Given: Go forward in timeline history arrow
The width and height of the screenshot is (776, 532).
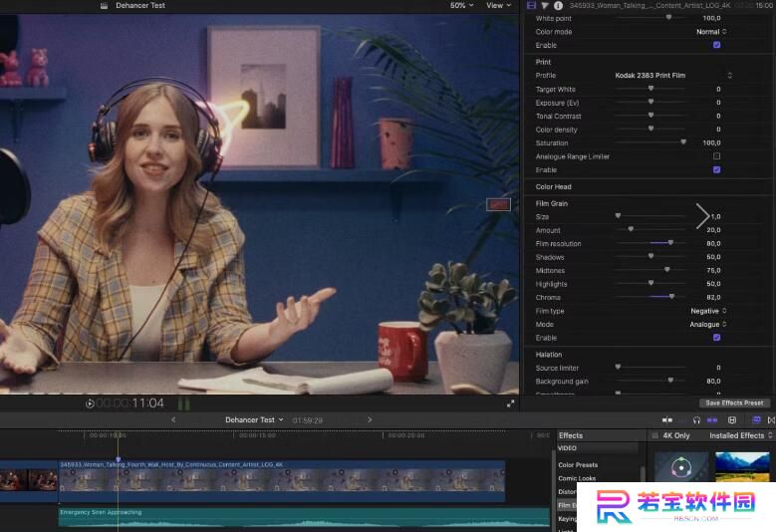Looking at the screenshot, I should tap(370, 419).
